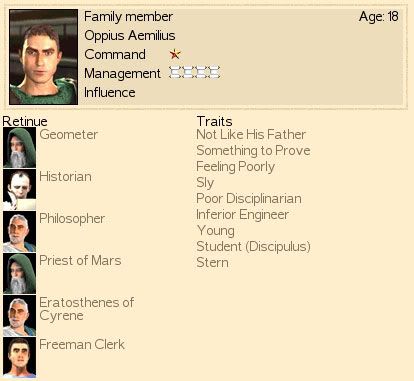Click the 'Inferior Engineer' trait
The width and height of the screenshot is (414, 381).
click(243, 215)
